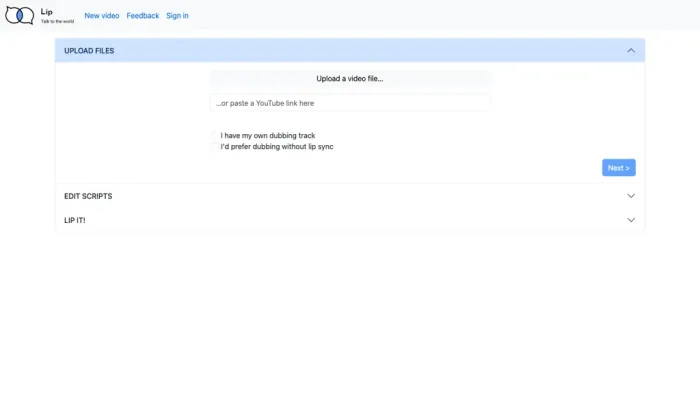The image size is (700, 394).
Task: Open the New video link
Action: (102, 16)
